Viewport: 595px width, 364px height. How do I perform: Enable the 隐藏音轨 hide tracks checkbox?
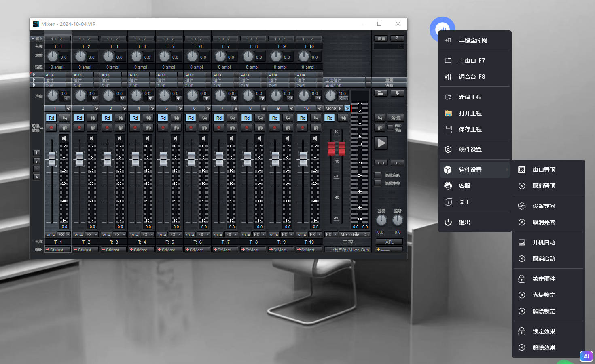click(x=378, y=175)
